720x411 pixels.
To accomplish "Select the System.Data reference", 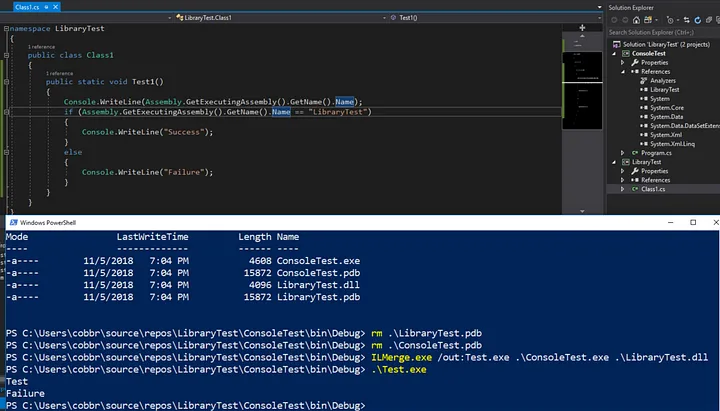I will click(666, 117).
